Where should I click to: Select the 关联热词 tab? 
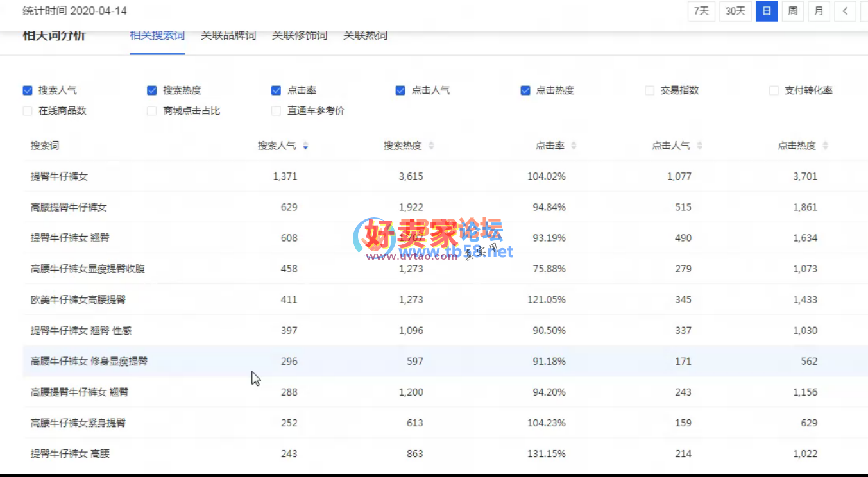click(365, 36)
